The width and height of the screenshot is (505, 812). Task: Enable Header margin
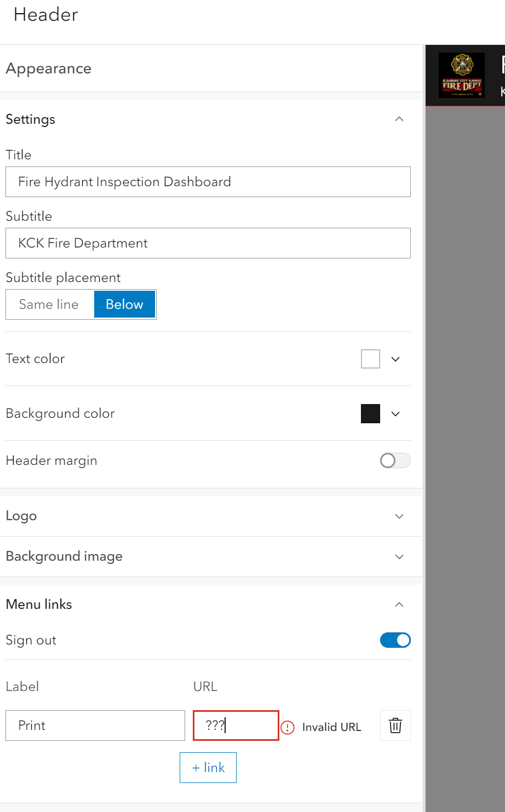click(395, 460)
